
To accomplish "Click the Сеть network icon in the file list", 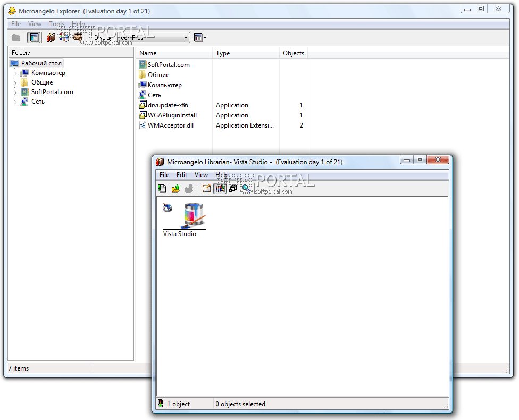I will pos(143,95).
